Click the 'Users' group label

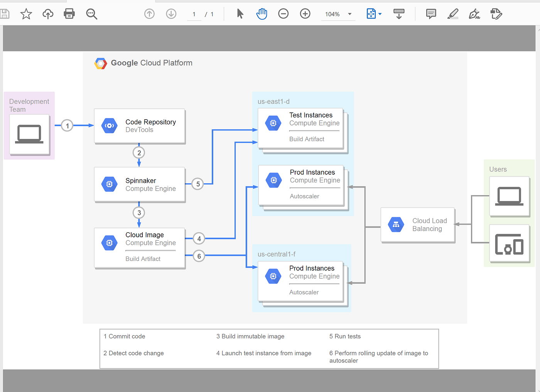pyautogui.click(x=498, y=169)
